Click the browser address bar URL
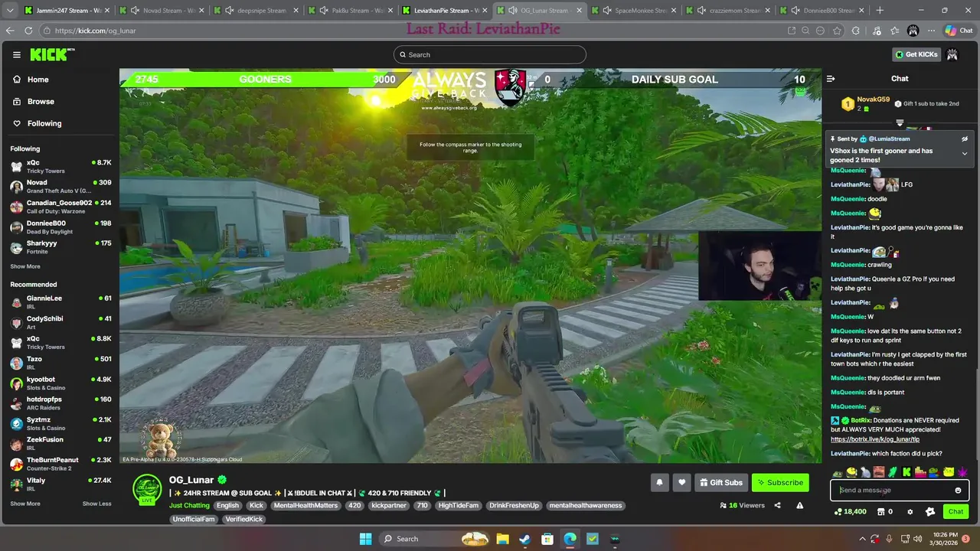This screenshot has height=551, width=980. coord(96,31)
